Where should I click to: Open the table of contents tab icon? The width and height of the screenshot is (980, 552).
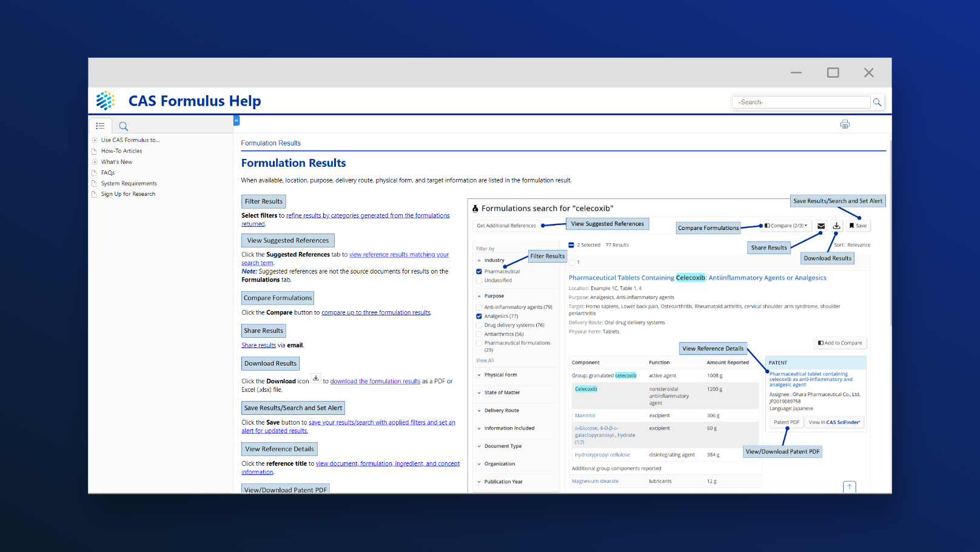point(100,126)
